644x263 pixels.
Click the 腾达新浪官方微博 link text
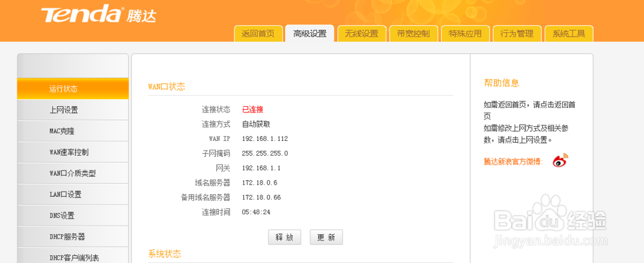tap(513, 161)
